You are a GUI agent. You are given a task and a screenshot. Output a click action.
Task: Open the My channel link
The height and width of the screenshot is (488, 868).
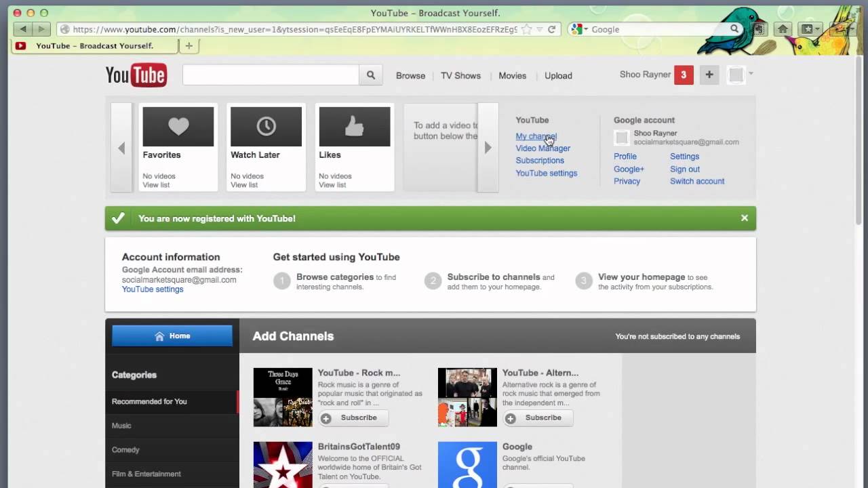536,136
